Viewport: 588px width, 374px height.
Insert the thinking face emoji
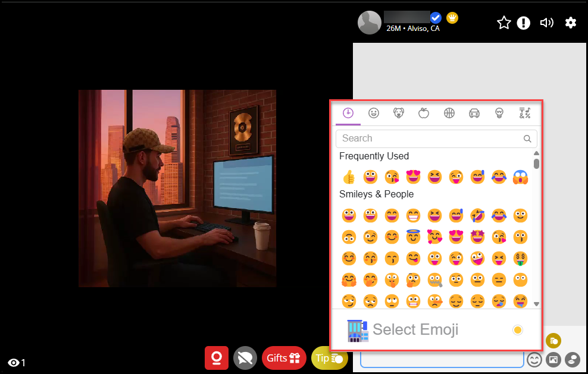[413, 280]
